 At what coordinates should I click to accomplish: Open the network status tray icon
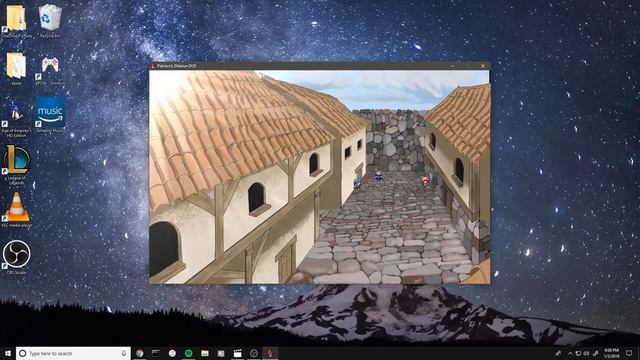coord(596,353)
